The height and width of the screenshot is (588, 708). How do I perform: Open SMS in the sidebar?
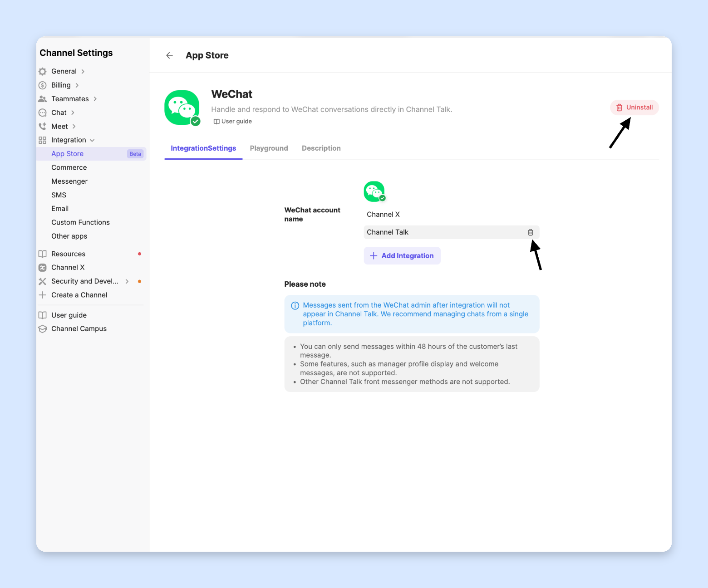(59, 195)
